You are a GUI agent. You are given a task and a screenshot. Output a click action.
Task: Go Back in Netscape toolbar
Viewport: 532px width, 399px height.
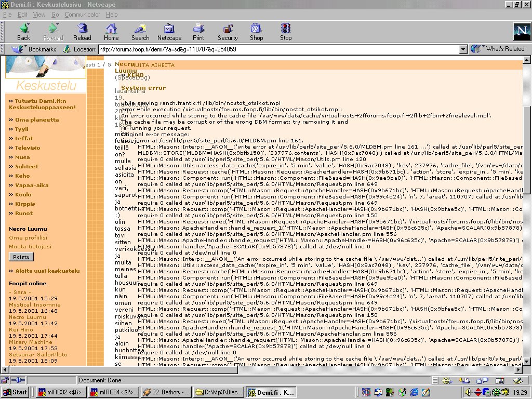(24, 32)
